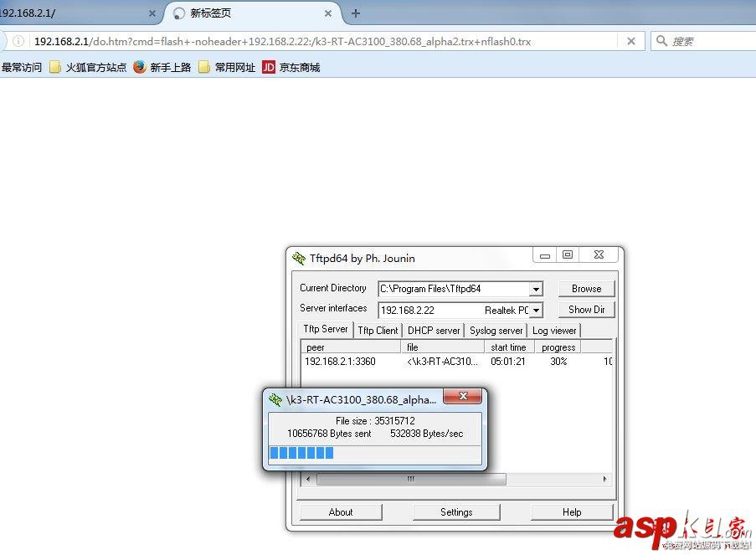Viewport: 756px width, 555px height.
Task: Close the 192.168.2.1 browser tab
Action: pyautogui.click(x=152, y=13)
